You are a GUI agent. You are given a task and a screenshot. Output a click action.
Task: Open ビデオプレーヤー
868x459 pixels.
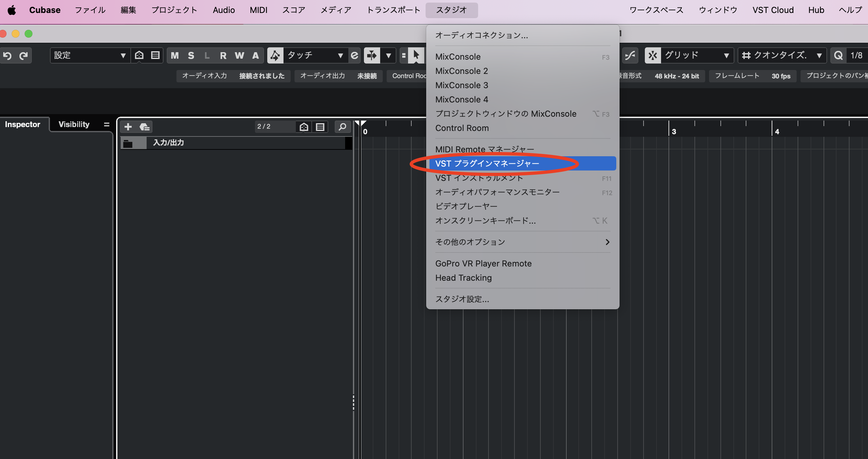tap(522, 206)
